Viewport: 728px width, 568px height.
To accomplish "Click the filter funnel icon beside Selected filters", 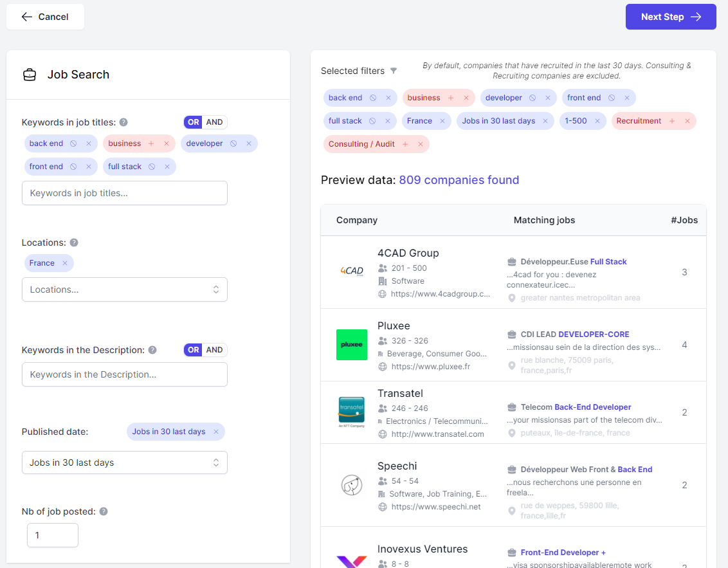I will coord(394,71).
